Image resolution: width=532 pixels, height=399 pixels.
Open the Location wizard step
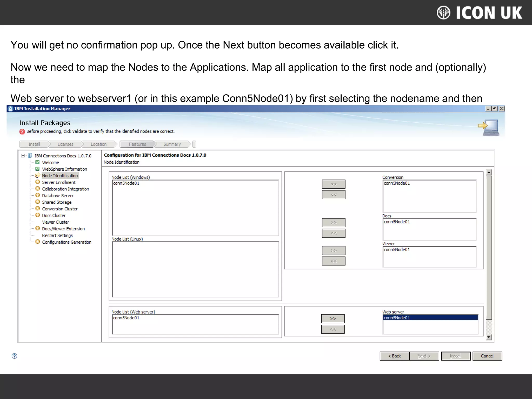(99, 144)
